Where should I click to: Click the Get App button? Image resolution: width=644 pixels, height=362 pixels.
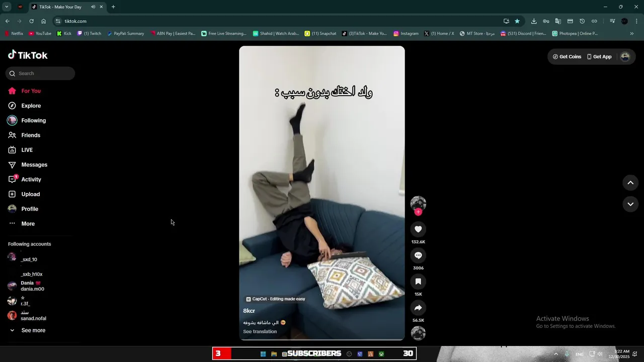599,57
